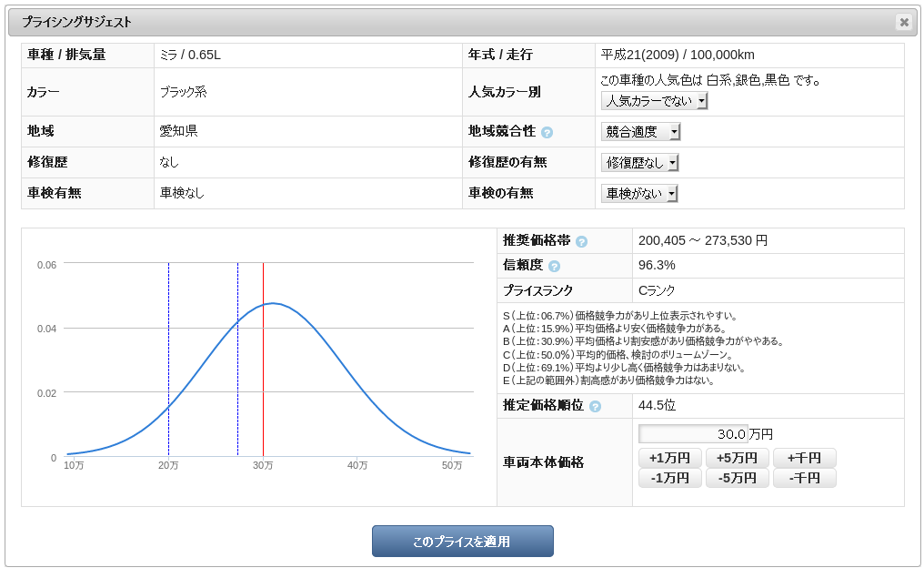
Task: Open the 人気カラーでない dropdown
Action: (x=654, y=101)
